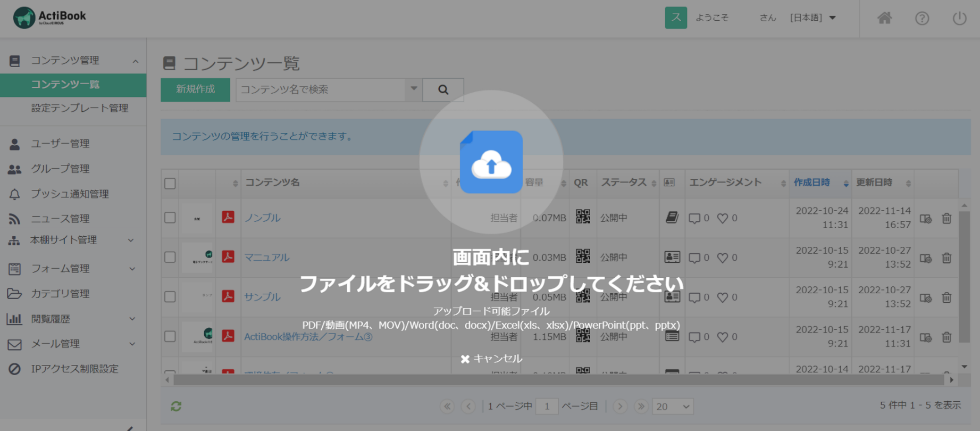Click the table horizontal scrollbar
The width and height of the screenshot is (980, 431).
[558, 380]
